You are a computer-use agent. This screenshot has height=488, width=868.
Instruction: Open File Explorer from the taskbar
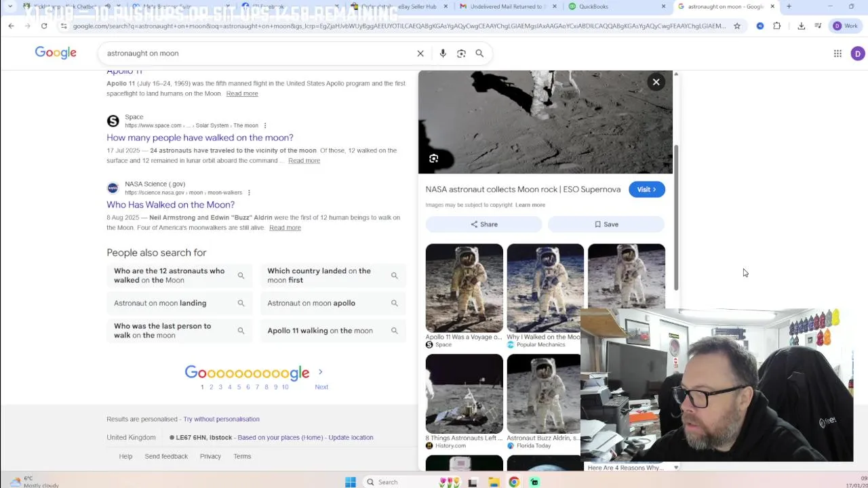[x=494, y=482]
